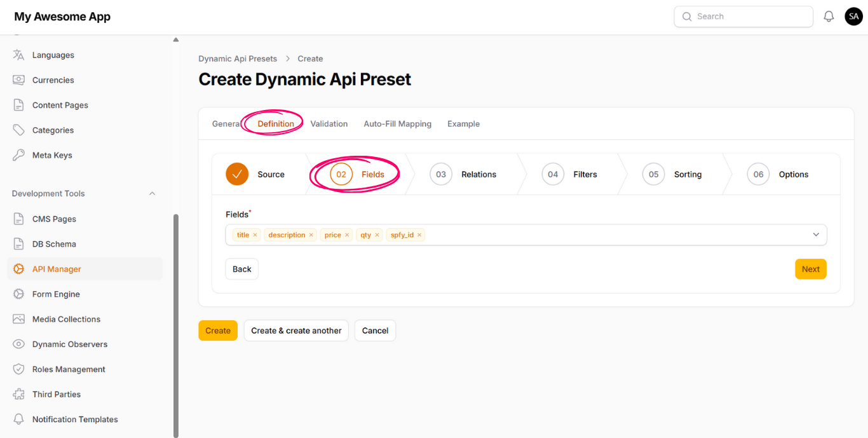Viewport: 868px width, 438px height.
Task: Remove the title tag from Fields
Action: coord(255,235)
